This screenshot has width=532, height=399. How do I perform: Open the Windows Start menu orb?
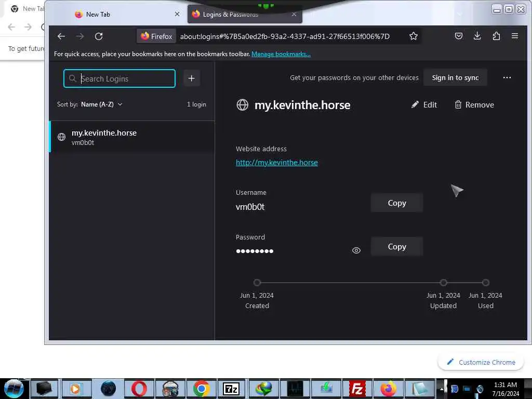click(14, 389)
